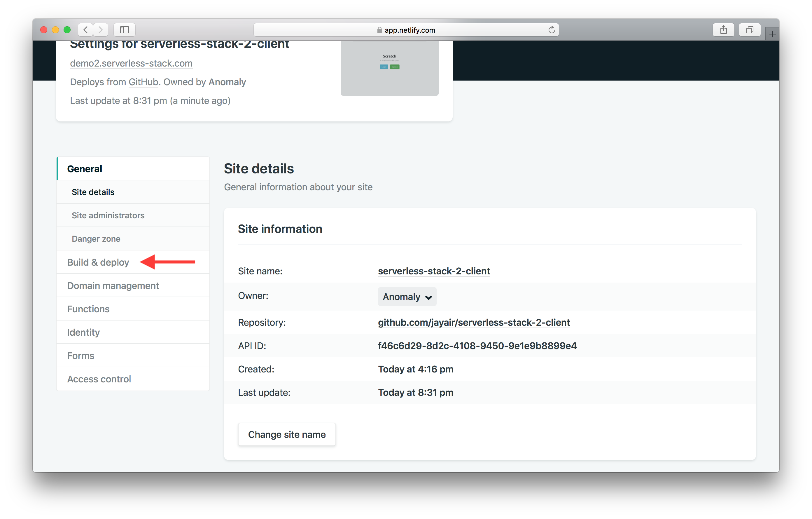Navigate to Build & deploy settings

pos(98,261)
